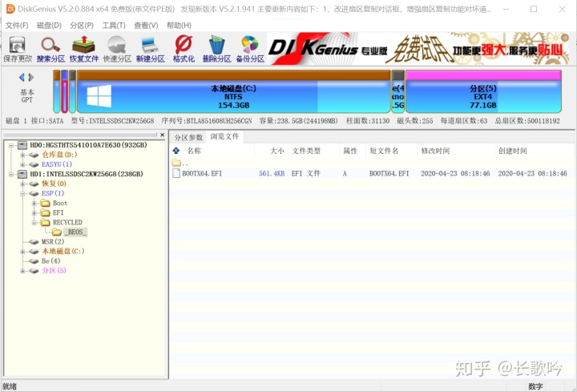Switch to the 分区参数 tab
Image resolution: width=577 pixels, height=392 pixels.
click(x=188, y=137)
